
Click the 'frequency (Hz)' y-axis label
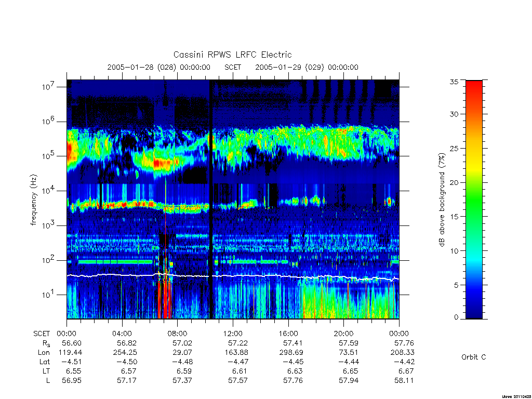pos(33,199)
